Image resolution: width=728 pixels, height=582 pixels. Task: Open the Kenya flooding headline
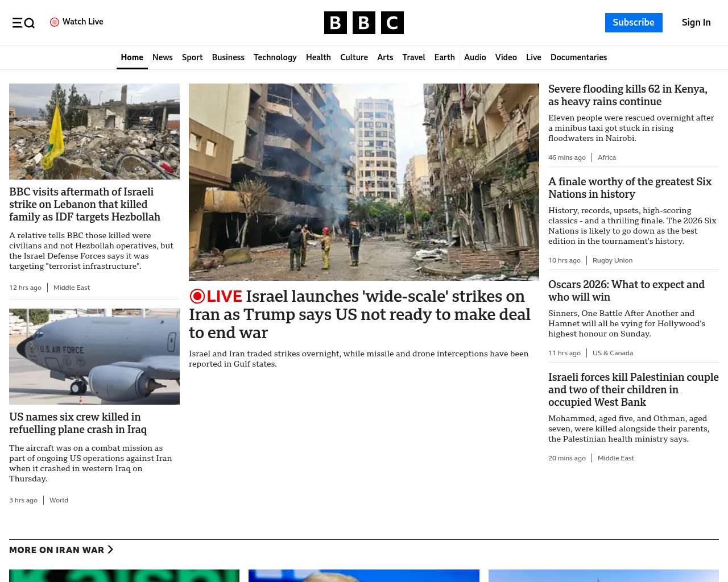[628, 95]
